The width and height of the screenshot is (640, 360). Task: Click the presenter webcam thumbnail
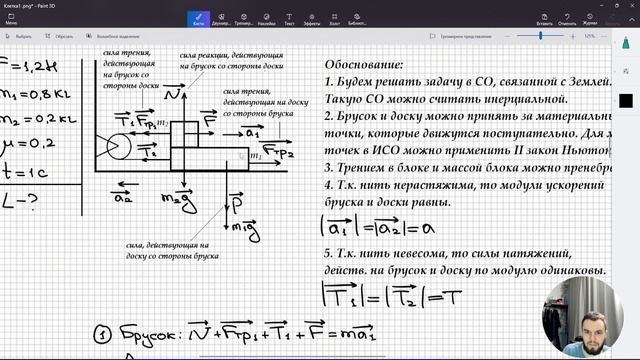click(582, 317)
